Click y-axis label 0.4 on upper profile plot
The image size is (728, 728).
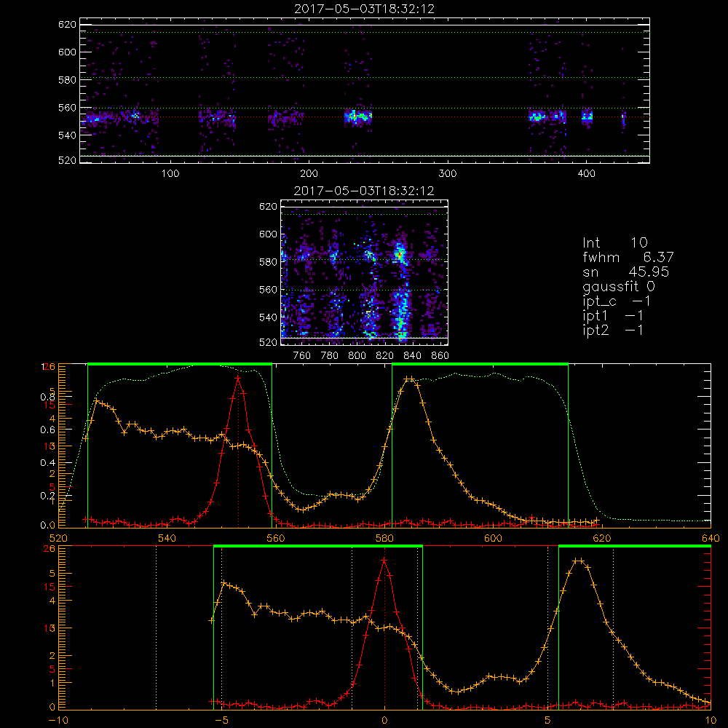47,463
